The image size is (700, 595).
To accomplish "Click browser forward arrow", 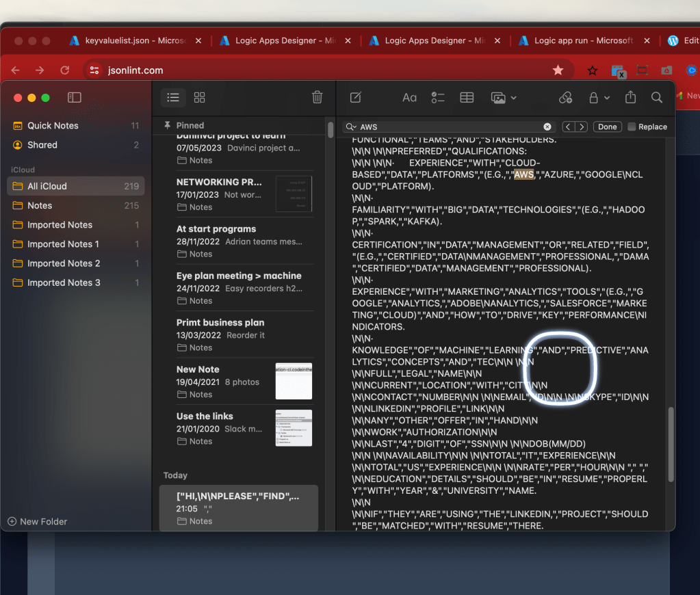I will pos(40,70).
